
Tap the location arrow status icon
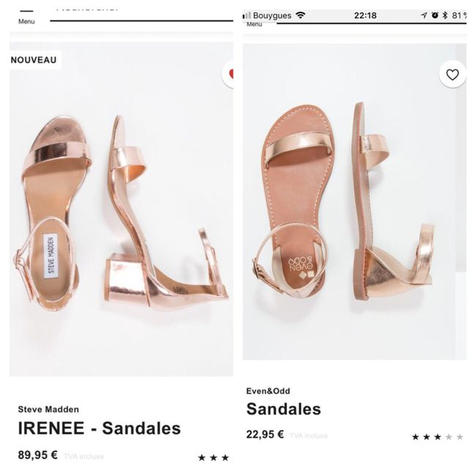(x=424, y=15)
